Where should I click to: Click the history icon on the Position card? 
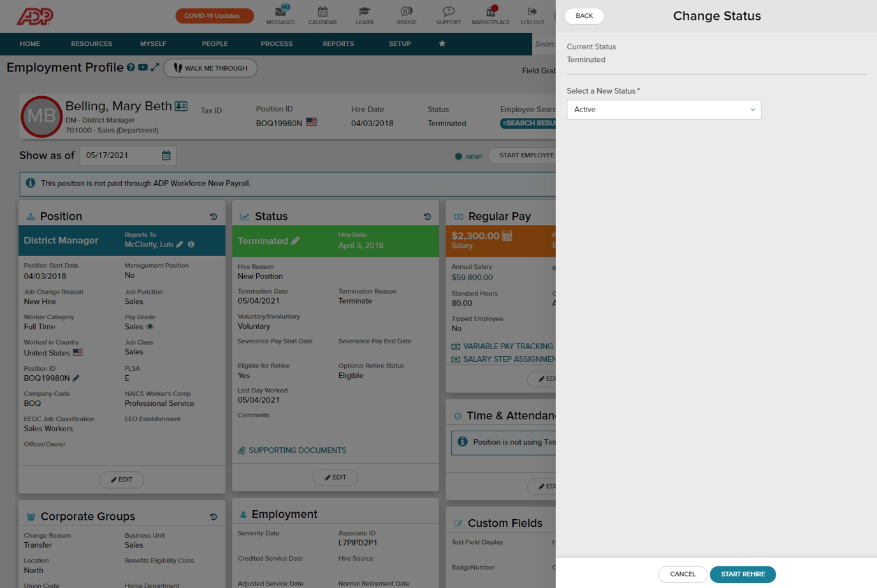214,217
